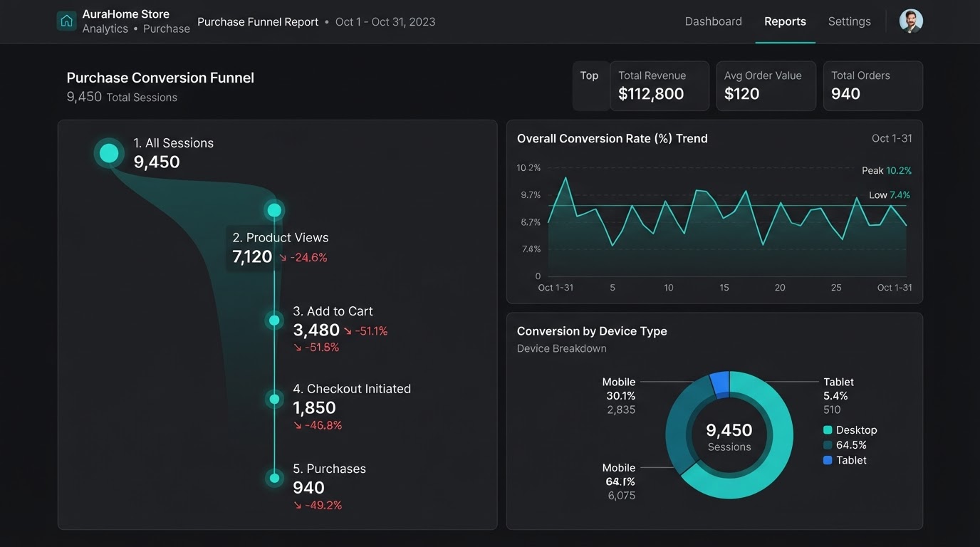Switch to the Reports tab

[785, 21]
